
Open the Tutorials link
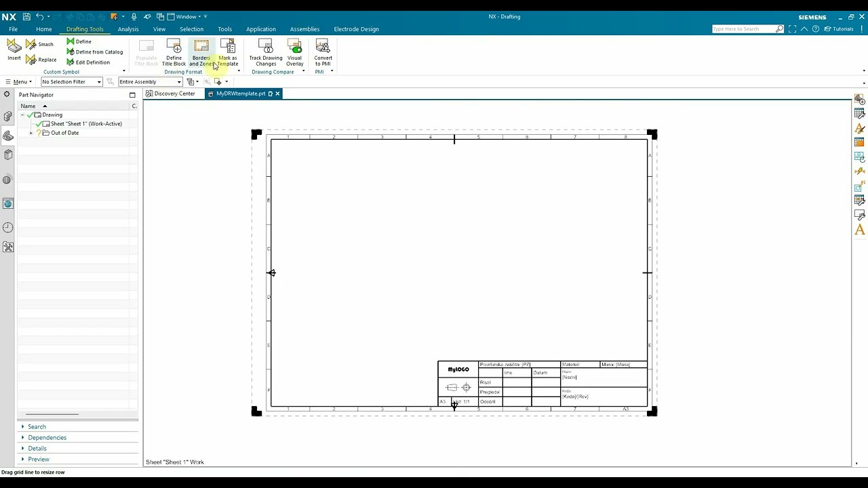[x=839, y=29]
